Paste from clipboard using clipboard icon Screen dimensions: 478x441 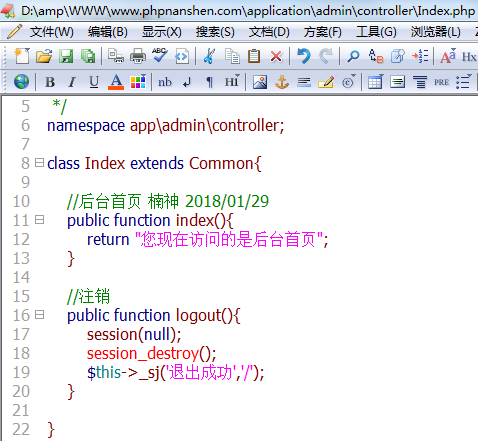254,56
